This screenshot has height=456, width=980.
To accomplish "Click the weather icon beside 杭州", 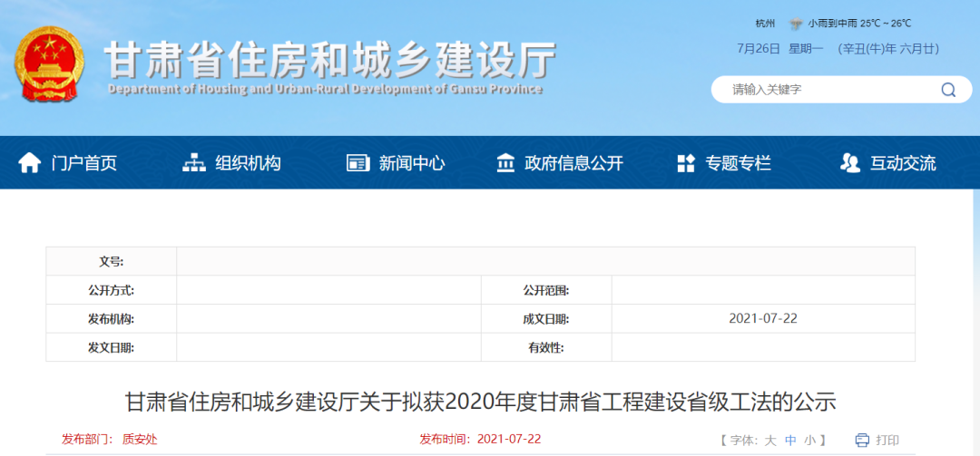I will (796, 24).
